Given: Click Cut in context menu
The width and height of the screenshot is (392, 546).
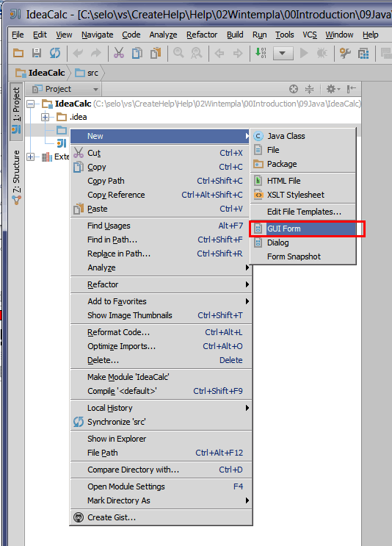Looking at the screenshot, I should coord(161,153).
